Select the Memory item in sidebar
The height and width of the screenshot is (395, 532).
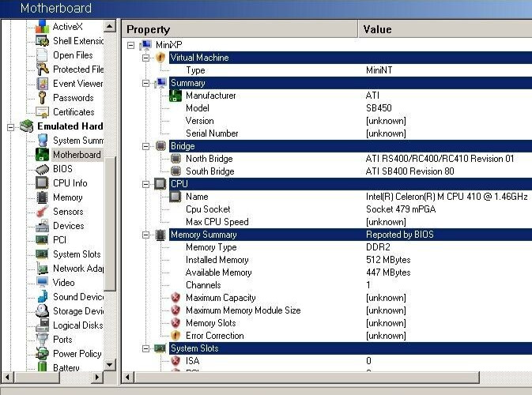(x=67, y=197)
